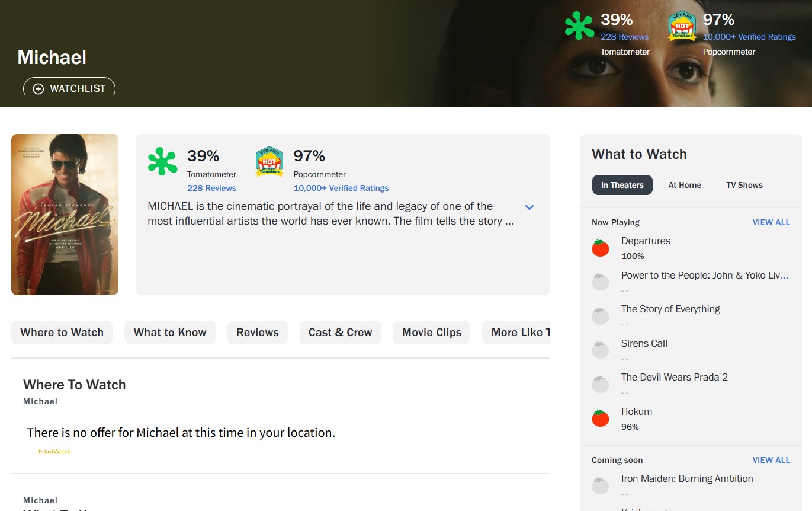
Task: Click the 96% score under Hokum
Action: [x=630, y=427]
